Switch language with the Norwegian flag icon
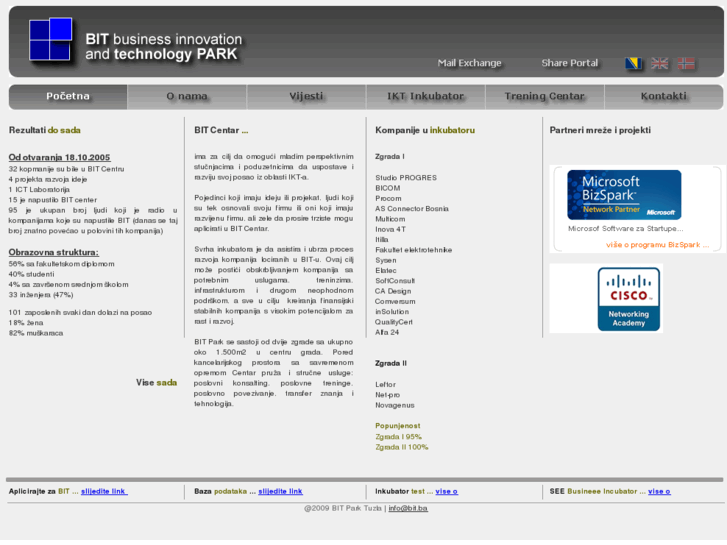This screenshot has width=727, height=545. point(686,63)
